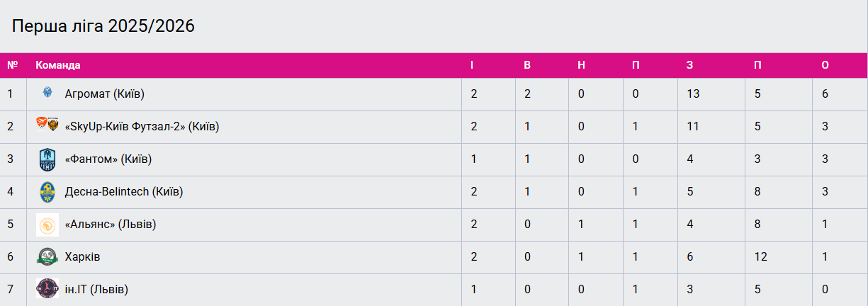Click the Н draws column header
Image resolution: width=868 pixels, height=306 pixels.
pos(581,65)
